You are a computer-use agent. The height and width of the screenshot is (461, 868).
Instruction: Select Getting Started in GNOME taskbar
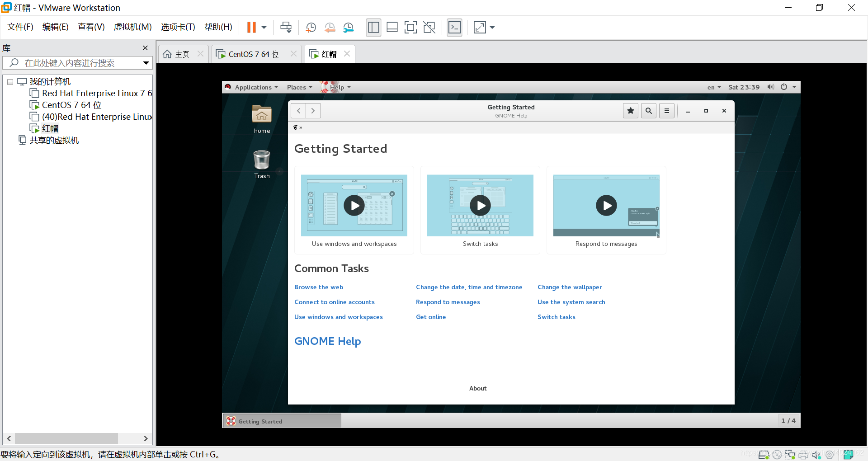coord(282,421)
